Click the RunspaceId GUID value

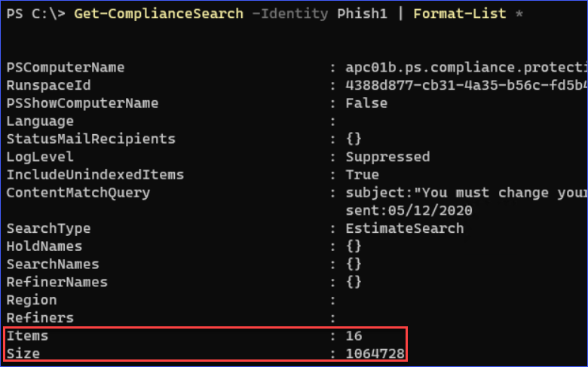tap(466, 85)
